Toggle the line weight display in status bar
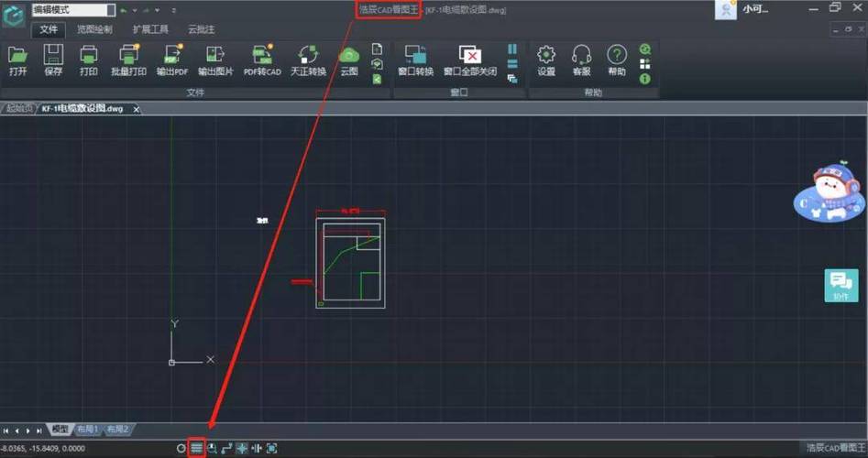This screenshot has height=458, width=868. click(196, 448)
